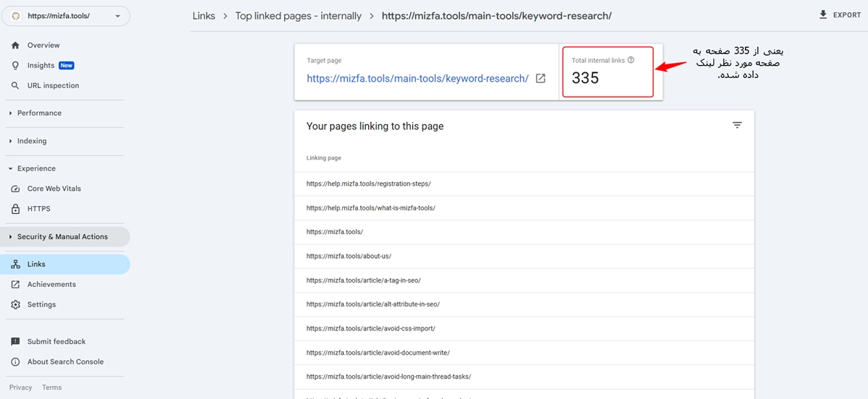
Task: Click Top linked pages - internally breadcrumb
Action: tap(298, 16)
